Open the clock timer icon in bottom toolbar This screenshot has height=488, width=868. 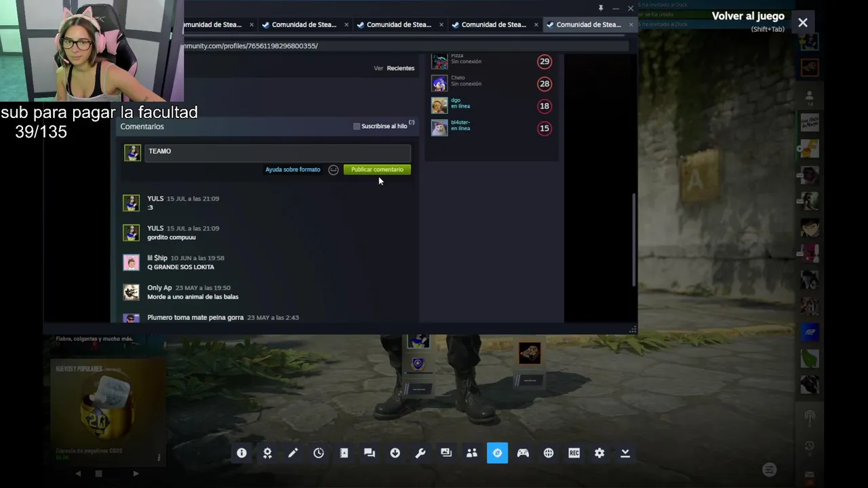pos(319,453)
